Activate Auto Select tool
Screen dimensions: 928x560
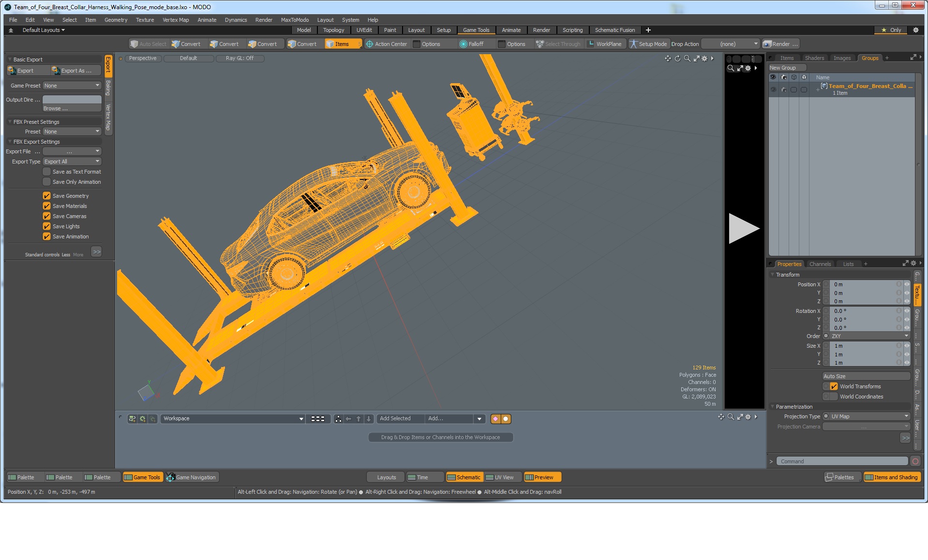coord(149,44)
